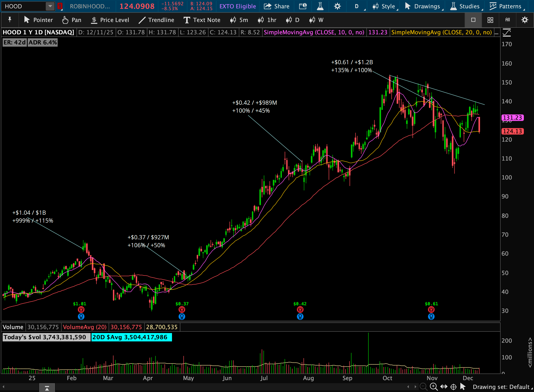
Task: Select the Price Level tool
Action: 110,20
